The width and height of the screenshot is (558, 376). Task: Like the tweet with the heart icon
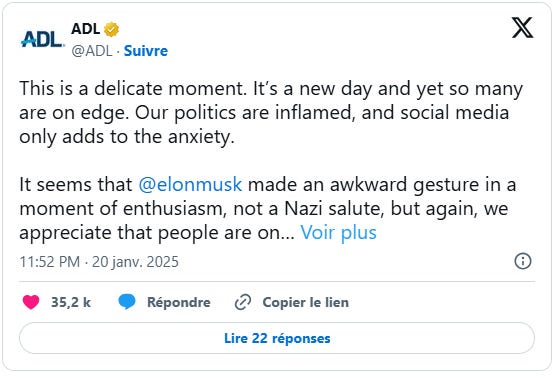[x=31, y=302]
